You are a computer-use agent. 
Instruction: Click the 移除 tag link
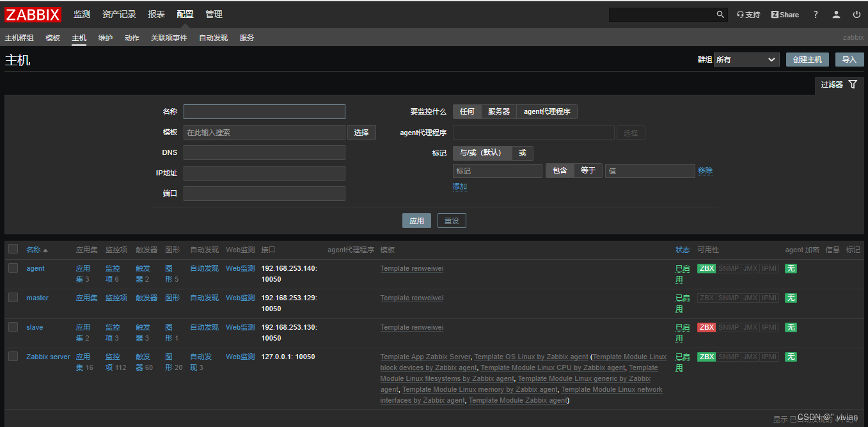[x=705, y=171]
